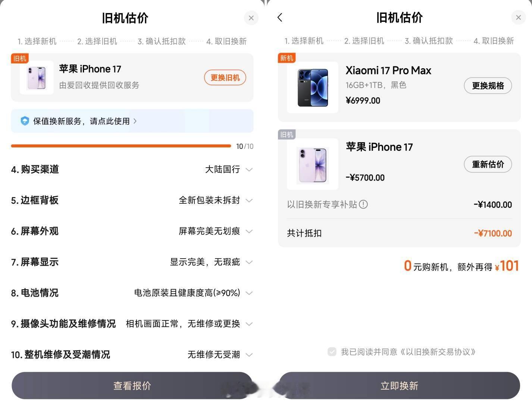Close the left 旧机估价 panel

coord(251,18)
